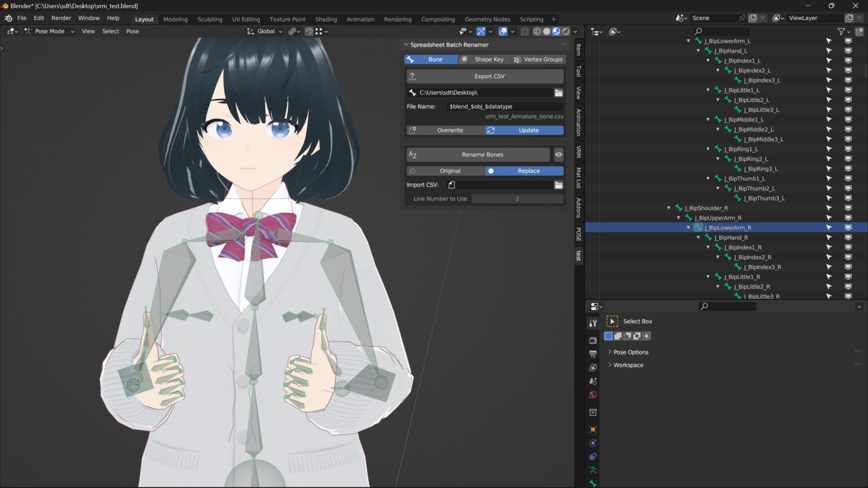The width and height of the screenshot is (868, 488).
Task: Open the Render Properties tab
Action: click(x=592, y=339)
